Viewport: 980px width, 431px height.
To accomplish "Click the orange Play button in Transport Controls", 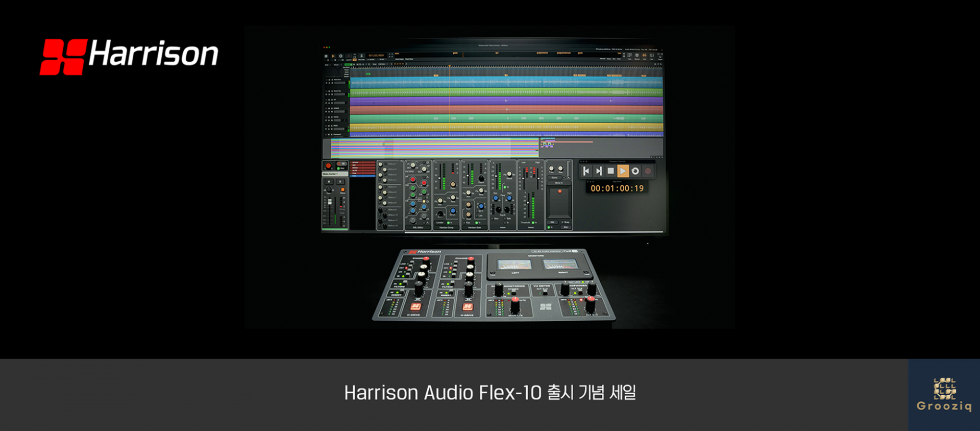I will coord(623,171).
